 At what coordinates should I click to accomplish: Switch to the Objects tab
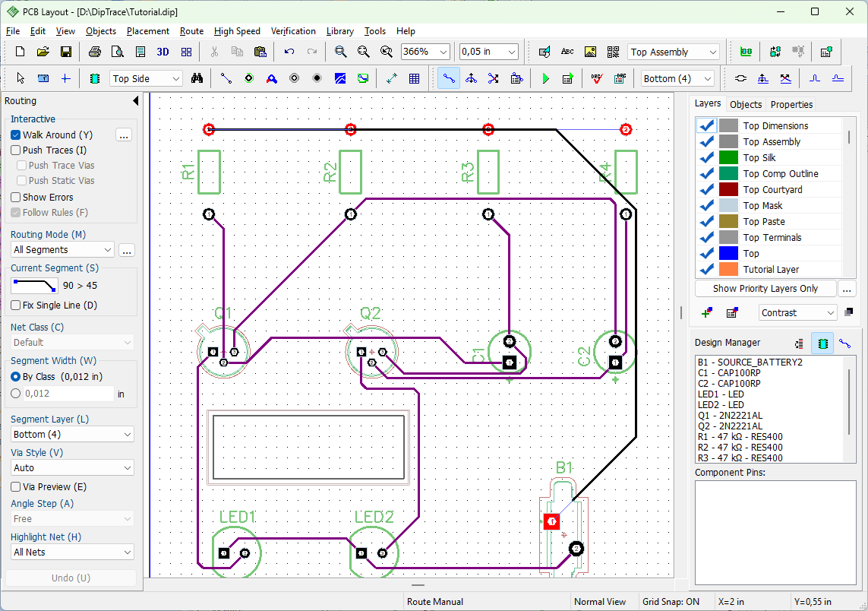point(746,104)
